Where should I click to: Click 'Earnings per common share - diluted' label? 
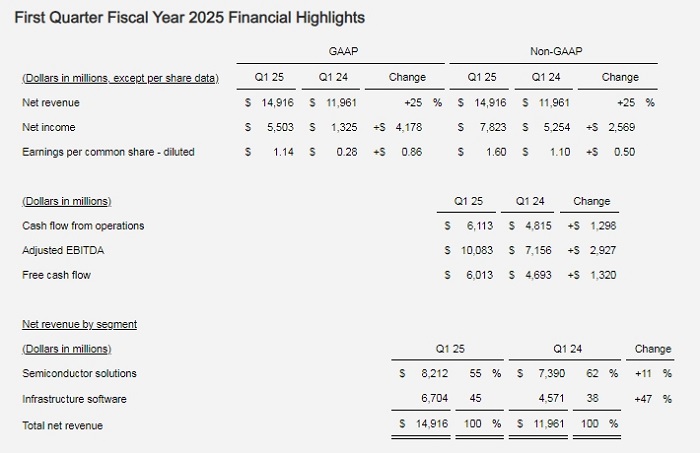107,152
